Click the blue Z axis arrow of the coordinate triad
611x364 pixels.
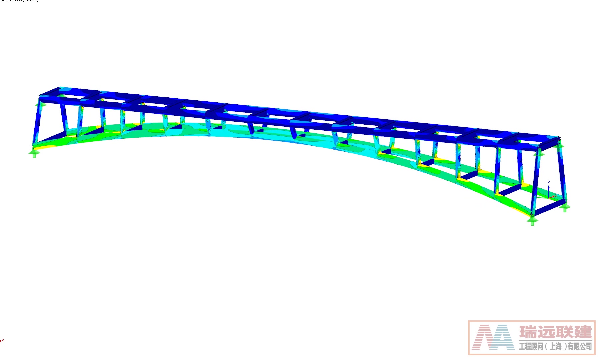pos(549,191)
